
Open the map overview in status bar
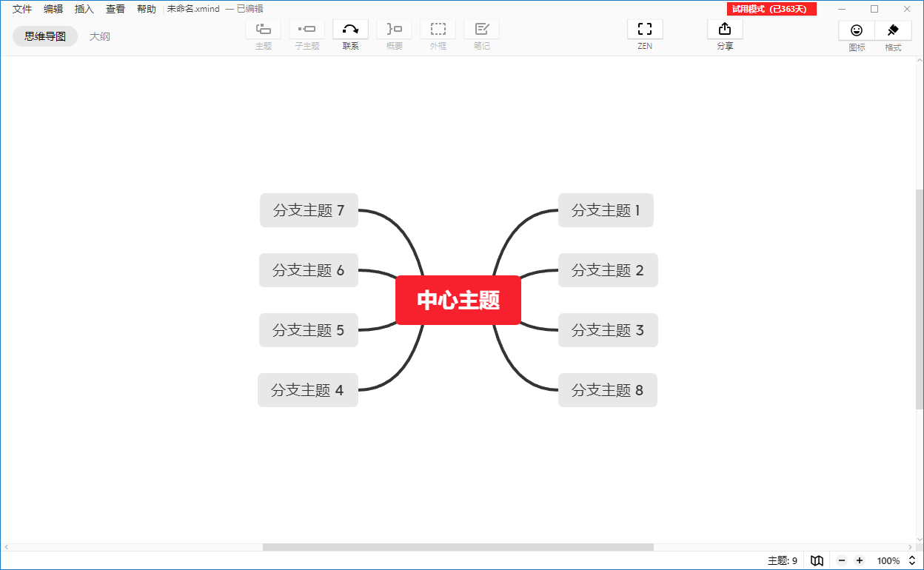click(x=817, y=560)
